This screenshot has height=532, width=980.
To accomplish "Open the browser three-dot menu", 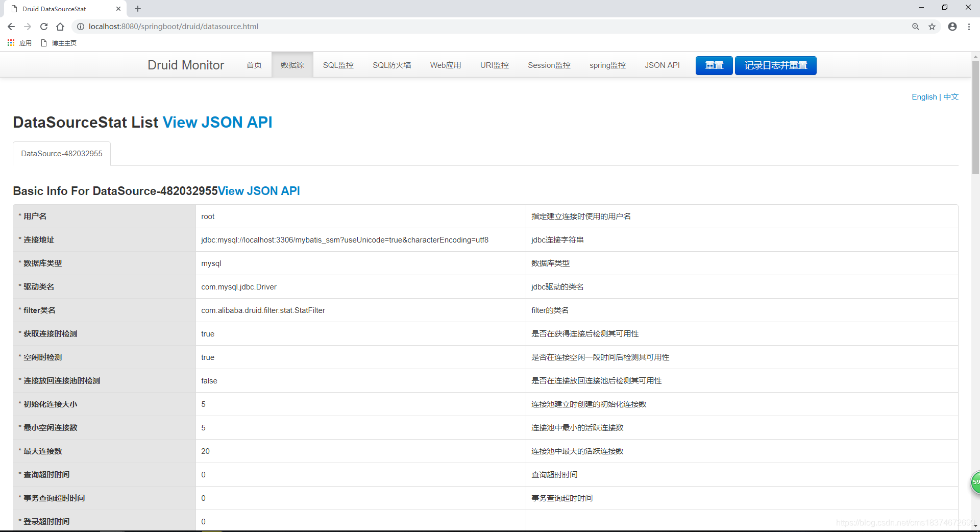I will click(969, 27).
